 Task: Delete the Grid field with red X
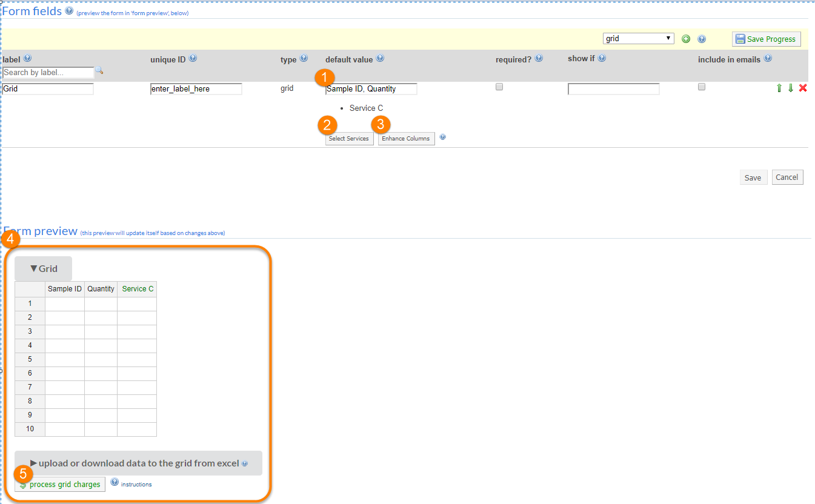(803, 88)
